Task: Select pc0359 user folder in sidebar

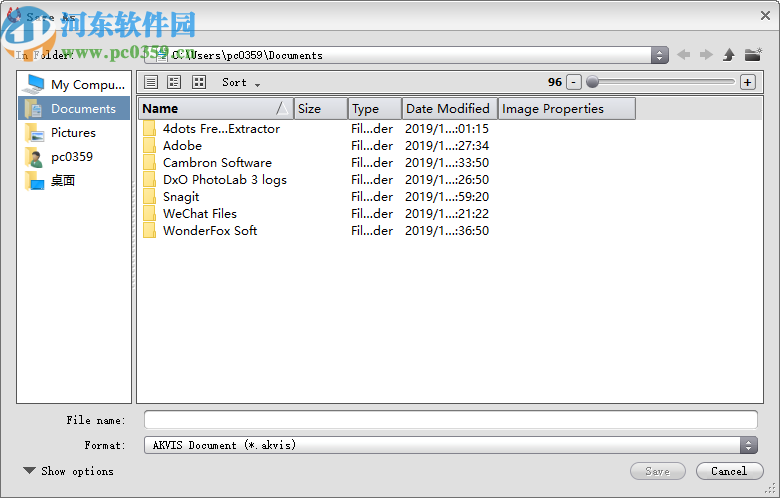Action: (74, 156)
